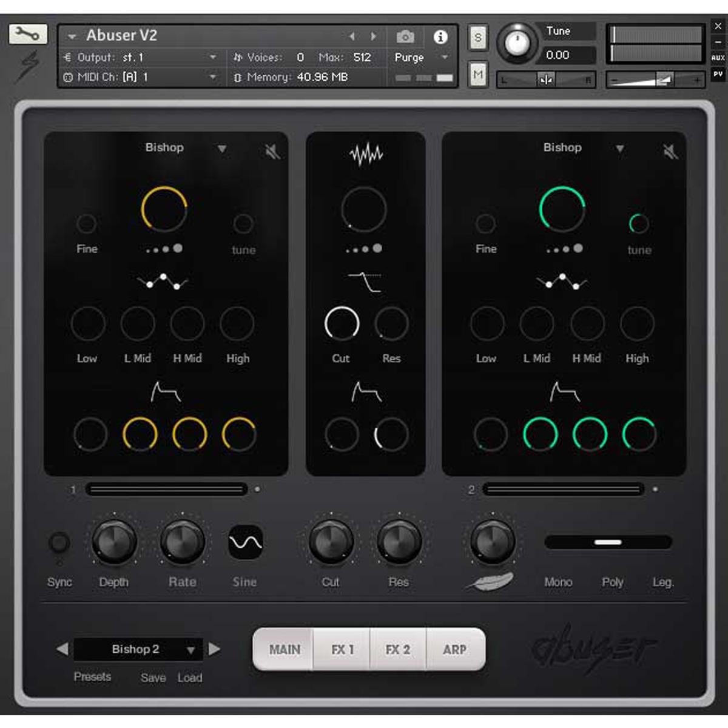This screenshot has width=728, height=728.
Task: Click the Tune knob in the header
Action: [517, 43]
